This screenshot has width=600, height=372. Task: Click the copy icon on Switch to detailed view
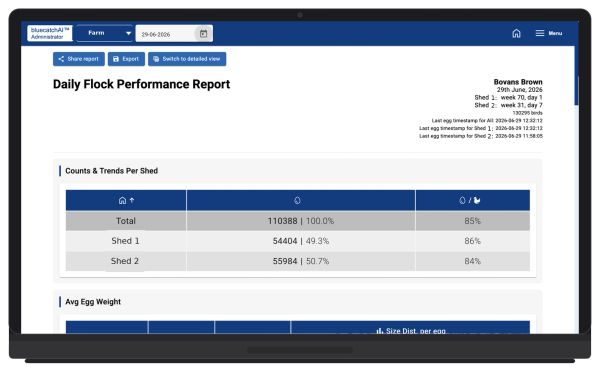coord(156,59)
